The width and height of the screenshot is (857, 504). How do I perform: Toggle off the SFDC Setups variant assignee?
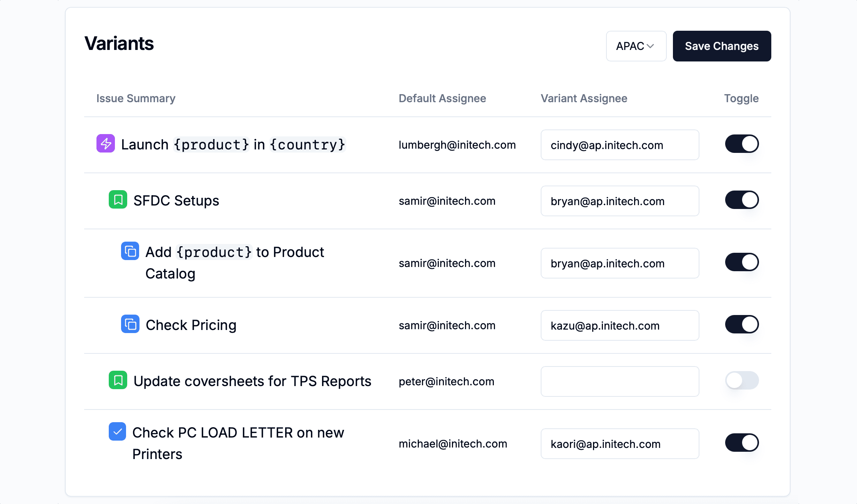point(742,201)
